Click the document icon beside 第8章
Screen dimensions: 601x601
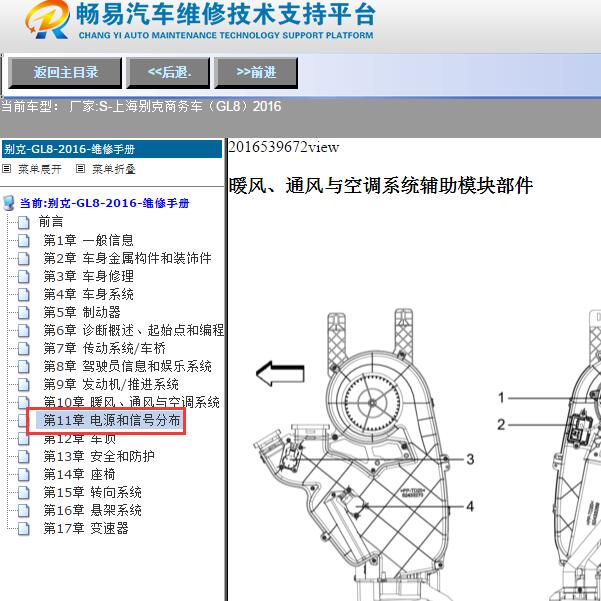(x=23, y=366)
